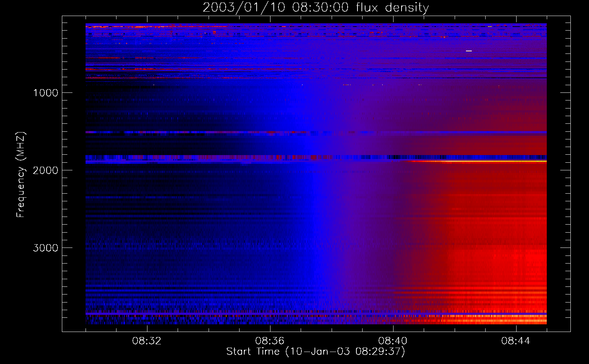Select the 08:44 time tick label
The height and width of the screenshot is (364, 589).
[516, 341]
